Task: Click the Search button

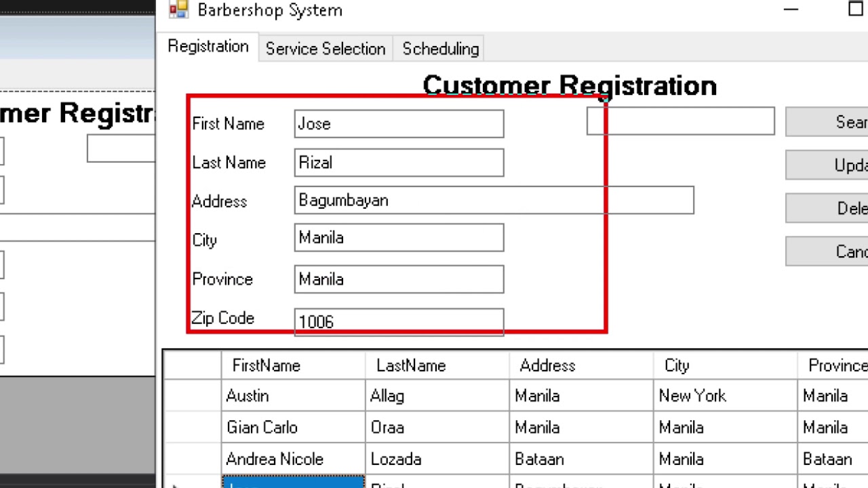Action: [x=827, y=122]
